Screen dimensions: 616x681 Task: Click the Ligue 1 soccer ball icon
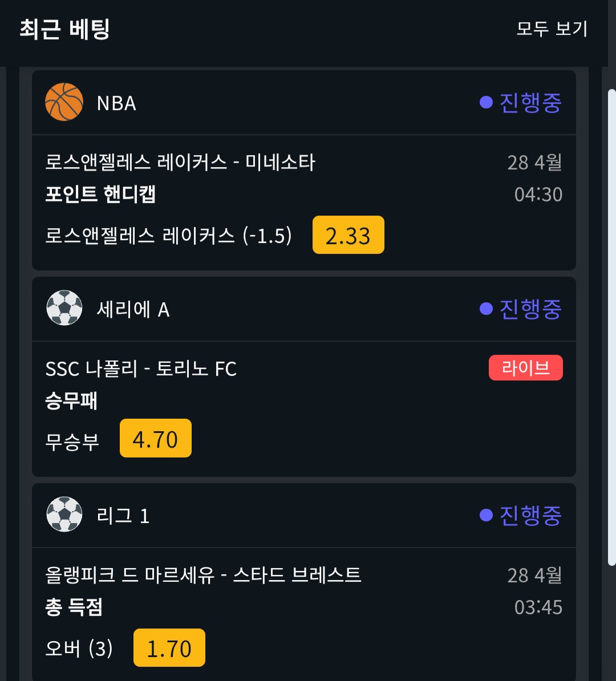pyautogui.click(x=64, y=515)
